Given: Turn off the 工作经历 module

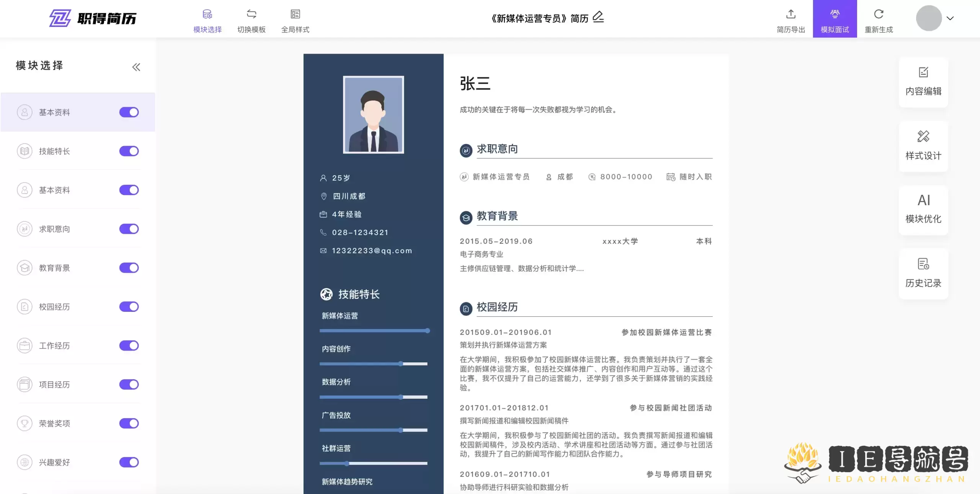Looking at the screenshot, I should coord(129,346).
